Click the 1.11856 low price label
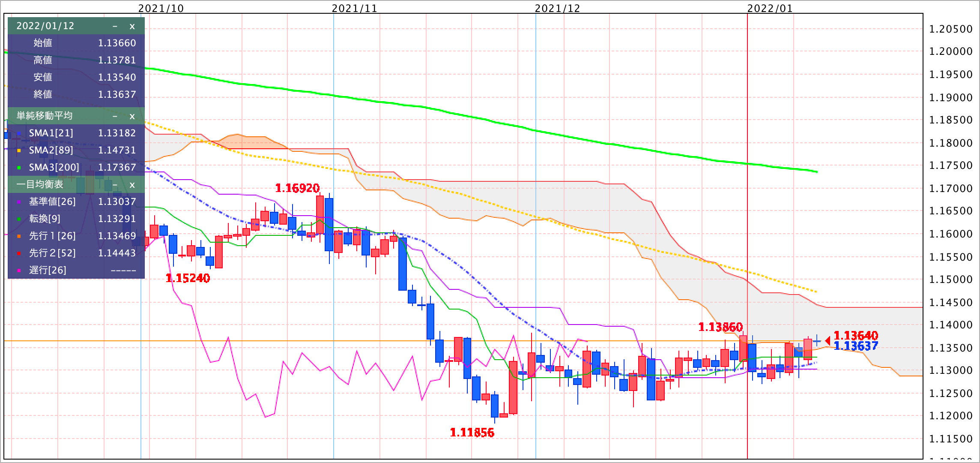Screen dimensions: 980x463 pos(472,433)
